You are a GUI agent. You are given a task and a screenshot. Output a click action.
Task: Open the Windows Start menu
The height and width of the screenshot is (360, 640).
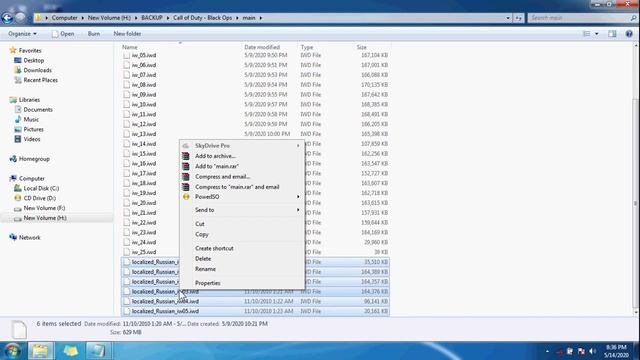click(13, 351)
